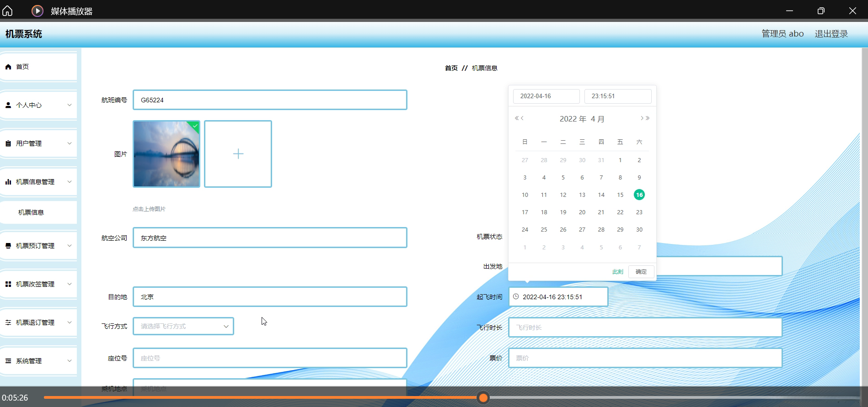The width and height of the screenshot is (868, 407).
Task: Select April 20 in the calendar
Action: pyautogui.click(x=582, y=212)
